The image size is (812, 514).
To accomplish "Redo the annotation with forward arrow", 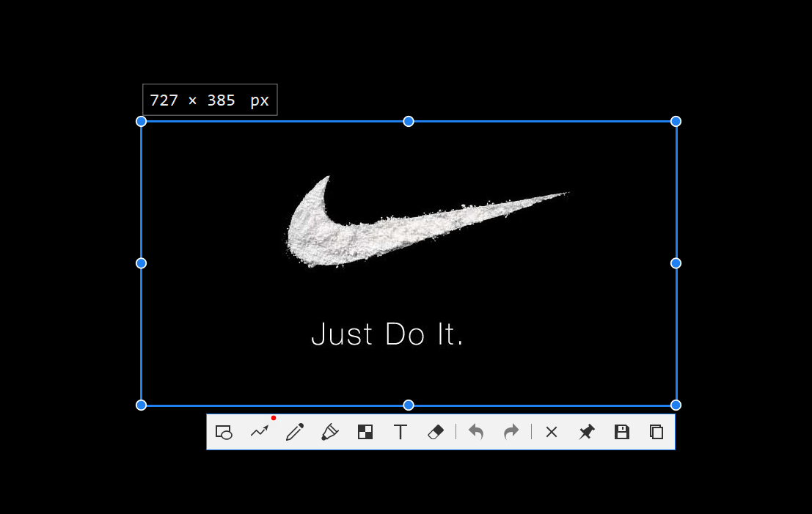I will pos(511,432).
